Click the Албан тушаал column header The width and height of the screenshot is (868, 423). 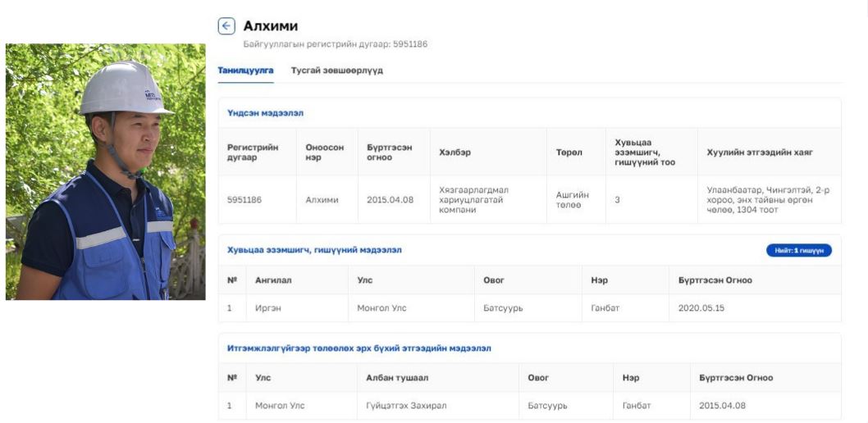(x=397, y=378)
